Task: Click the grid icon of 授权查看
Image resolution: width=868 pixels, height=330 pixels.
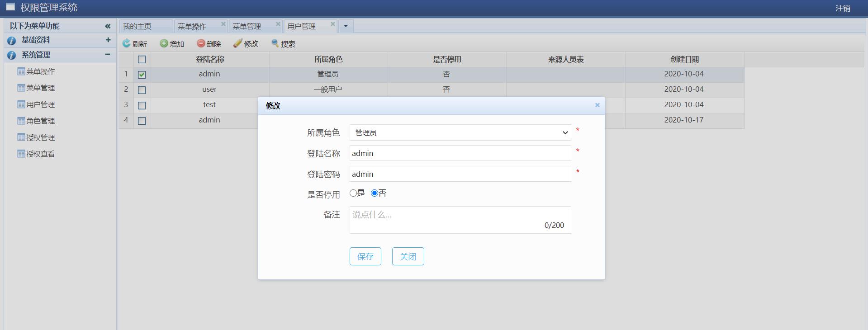Action: pos(21,154)
